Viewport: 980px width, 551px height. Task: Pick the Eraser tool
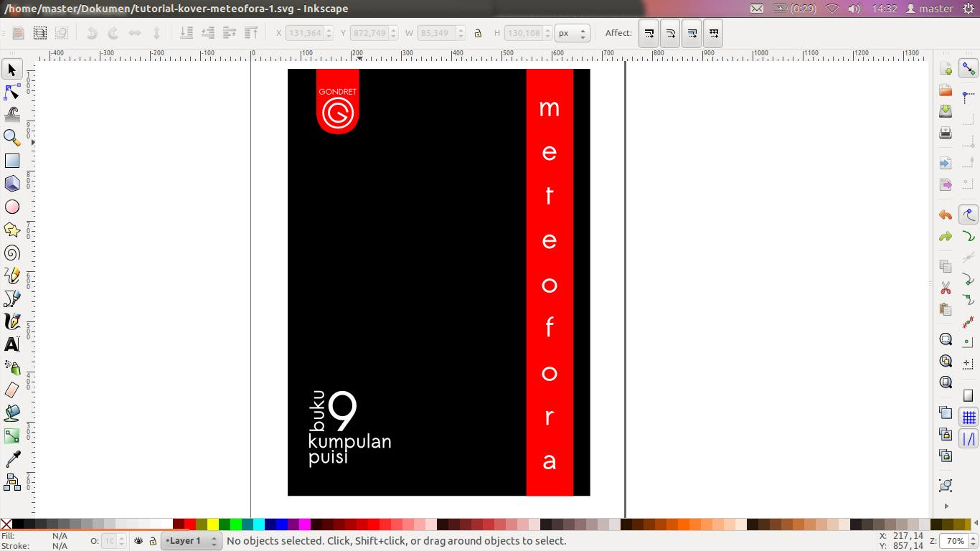coord(12,390)
